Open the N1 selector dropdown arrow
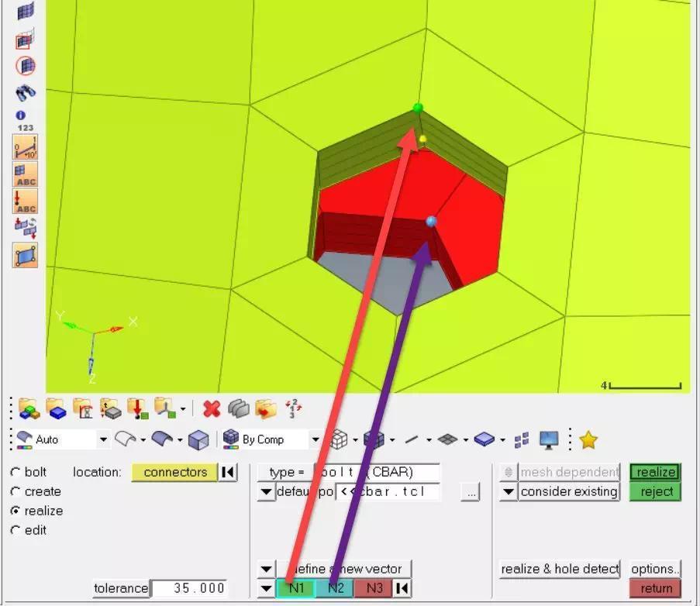Screen dimensions: 700x606 tap(267, 588)
